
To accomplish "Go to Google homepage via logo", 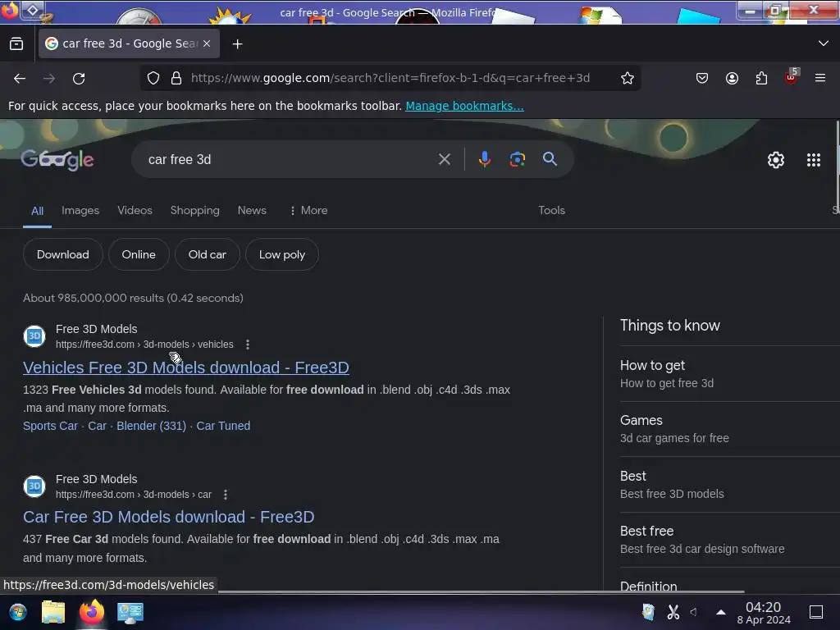I will (x=57, y=160).
